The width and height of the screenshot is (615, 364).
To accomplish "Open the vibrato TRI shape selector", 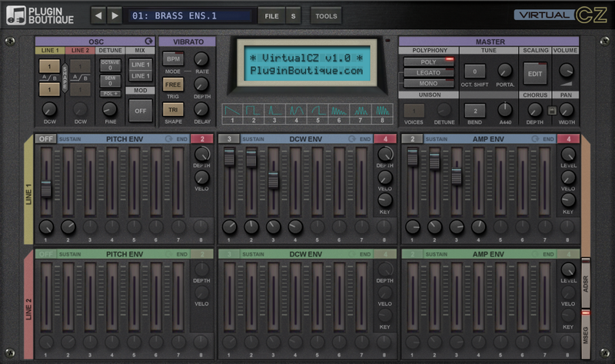I will point(172,110).
